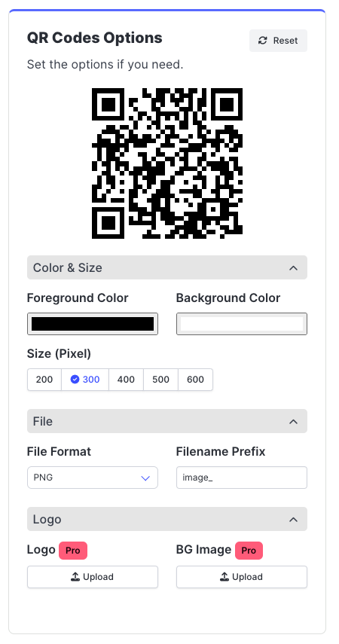Click the upload icon under BG Image
Image resolution: width=339 pixels, height=644 pixels.
(x=224, y=577)
